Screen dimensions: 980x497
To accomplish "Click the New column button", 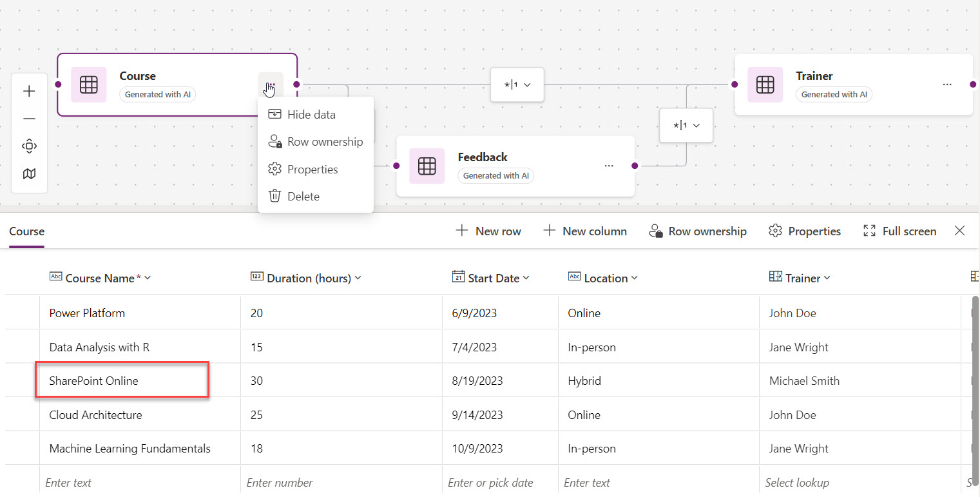I will tap(585, 231).
